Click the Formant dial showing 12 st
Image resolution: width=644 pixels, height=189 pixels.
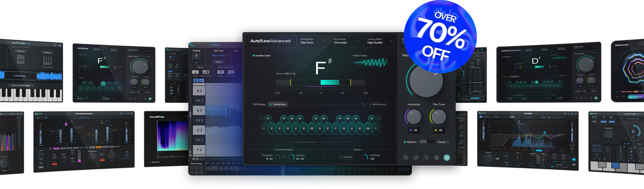(291, 157)
